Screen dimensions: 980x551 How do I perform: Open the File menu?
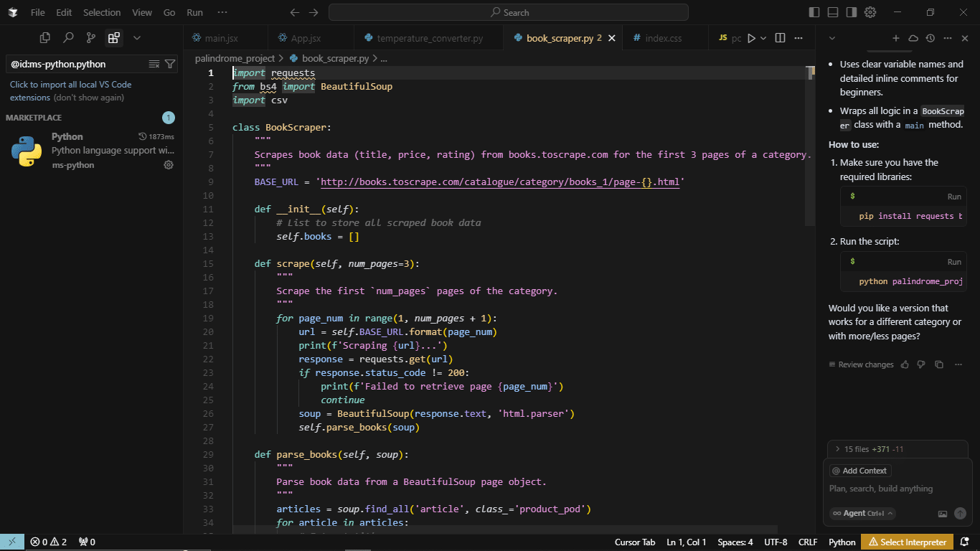click(37, 12)
